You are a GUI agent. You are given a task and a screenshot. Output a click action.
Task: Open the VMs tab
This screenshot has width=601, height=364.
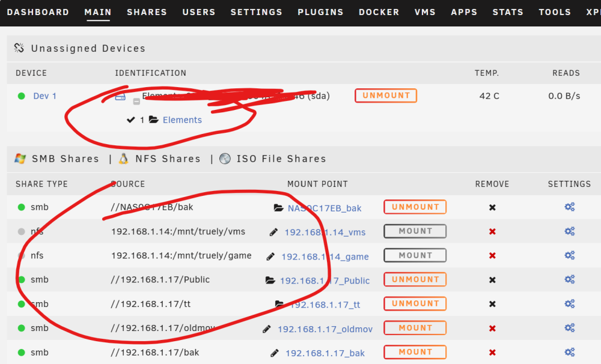[x=425, y=12]
